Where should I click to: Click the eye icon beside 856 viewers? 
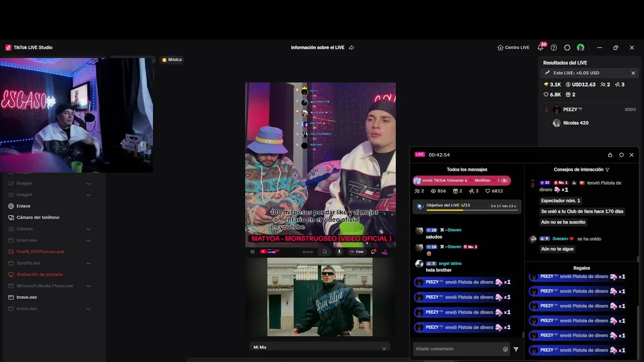(x=433, y=191)
